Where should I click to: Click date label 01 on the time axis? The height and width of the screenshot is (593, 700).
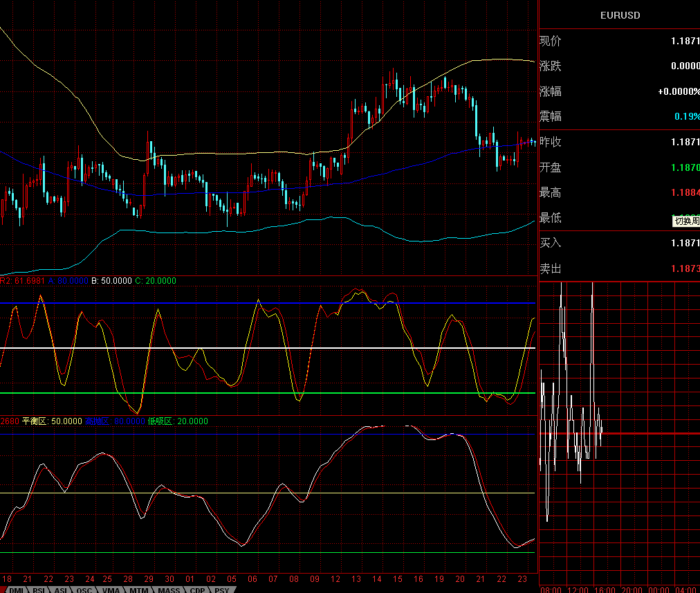[x=190, y=579]
